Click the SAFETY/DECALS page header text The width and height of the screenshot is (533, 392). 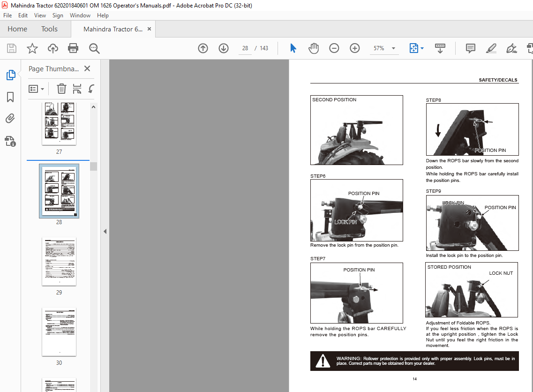[x=498, y=80]
